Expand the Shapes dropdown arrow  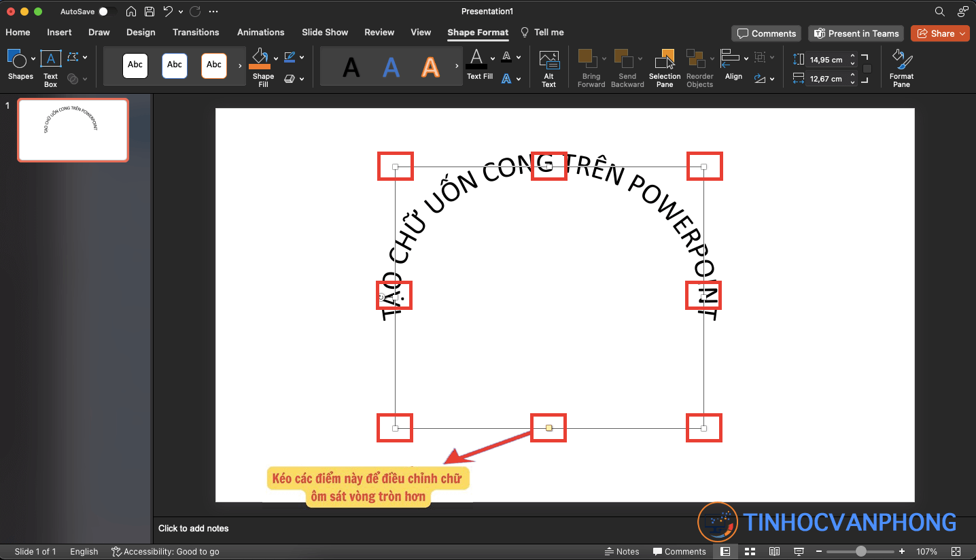click(33, 58)
